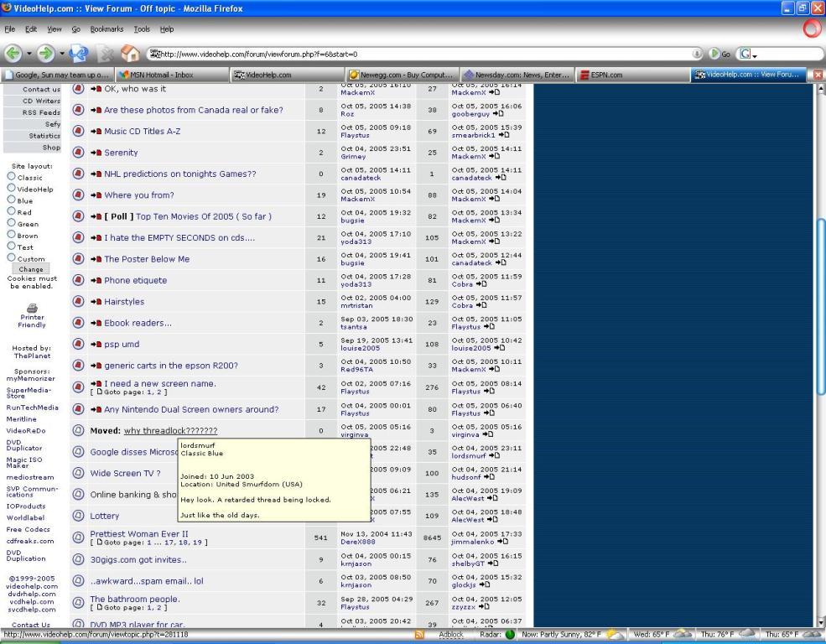Select the Custom site layout radio
826x644 pixels.
pos(11,257)
